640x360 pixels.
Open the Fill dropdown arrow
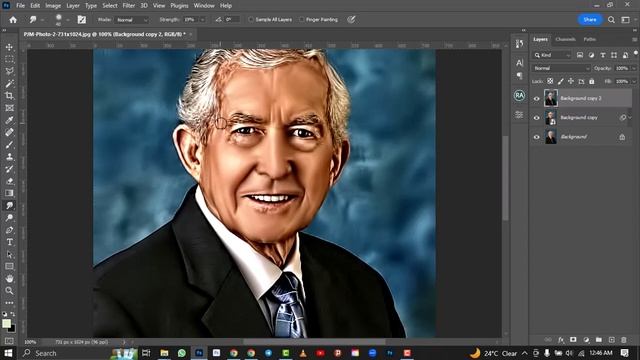pyautogui.click(x=634, y=81)
